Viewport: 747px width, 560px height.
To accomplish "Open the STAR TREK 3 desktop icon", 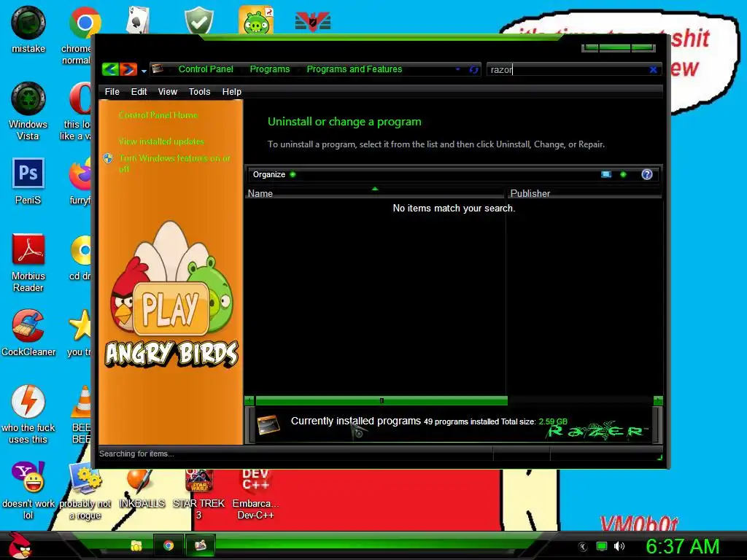I will click(x=198, y=494).
